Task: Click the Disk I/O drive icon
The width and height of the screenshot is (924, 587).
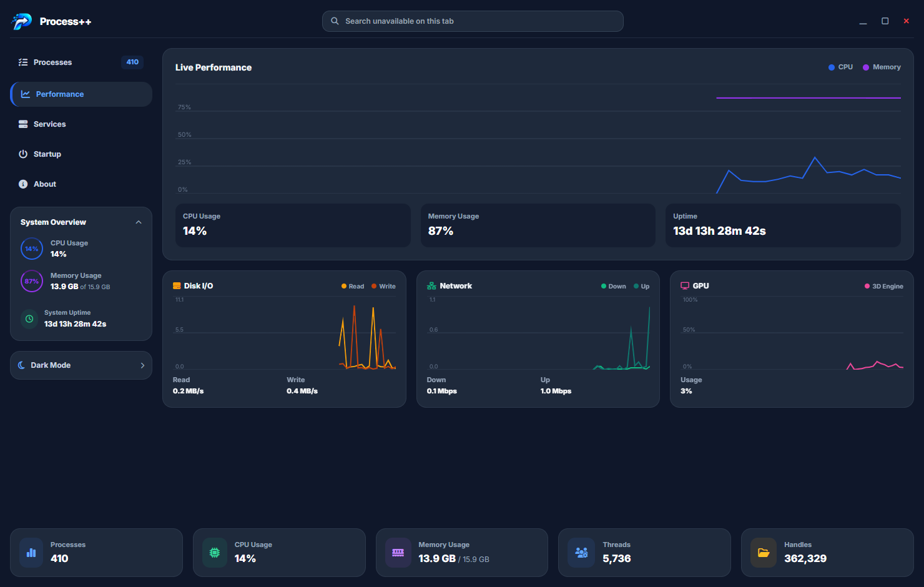Action: (177, 286)
